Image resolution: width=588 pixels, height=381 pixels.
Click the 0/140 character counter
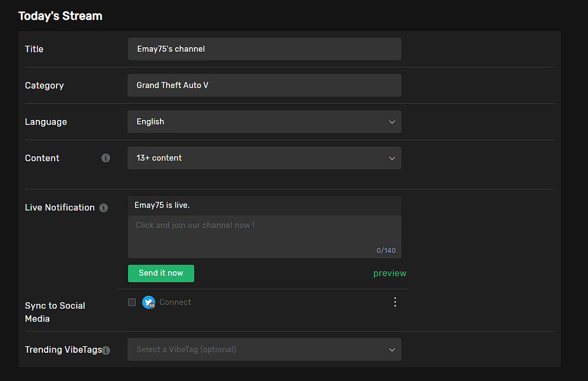pyautogui.click(x=386, y=250)
